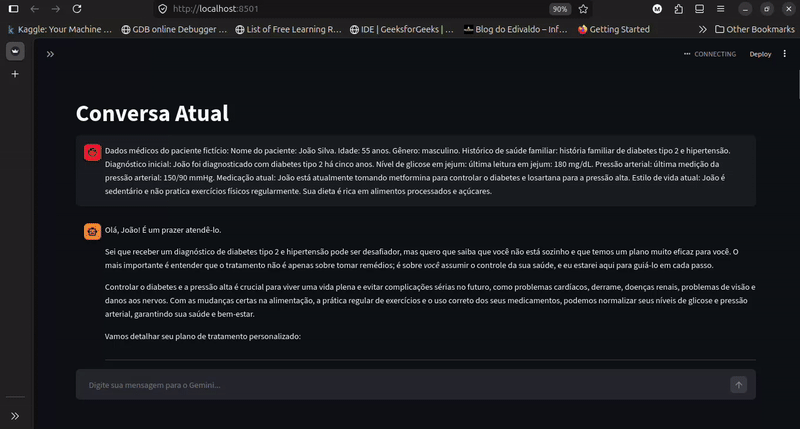Open the browser extensions icon
This screenshot has width=800, height=429.
(x=679, y=9)
